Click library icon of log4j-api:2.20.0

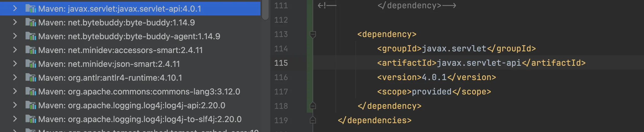(31, 105)
